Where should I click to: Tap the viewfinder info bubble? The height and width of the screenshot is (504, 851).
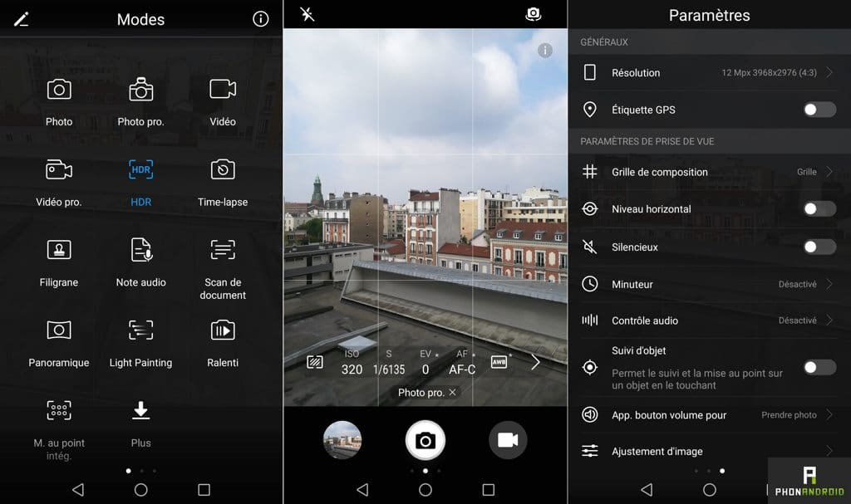tap(545, 51)
